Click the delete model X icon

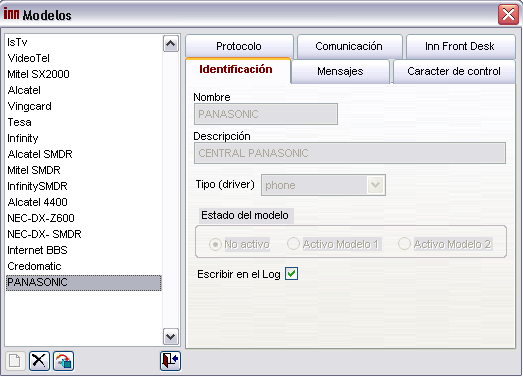pyautogui.click(x=39, y=361)
